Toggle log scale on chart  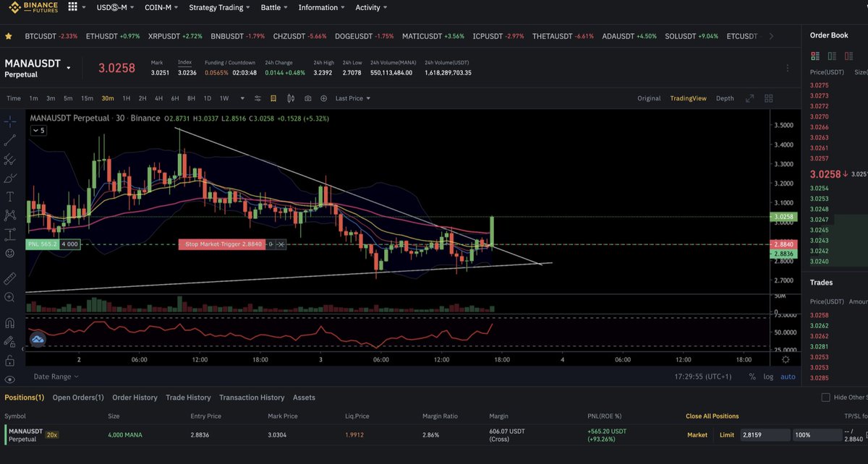pos(768,377)
